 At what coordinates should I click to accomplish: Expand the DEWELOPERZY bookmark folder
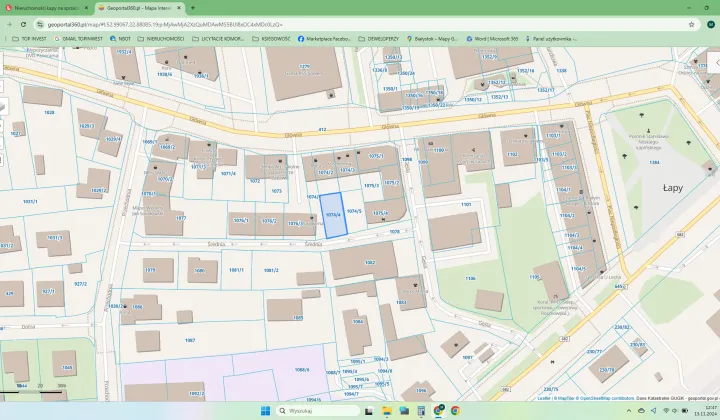[380, 38]
